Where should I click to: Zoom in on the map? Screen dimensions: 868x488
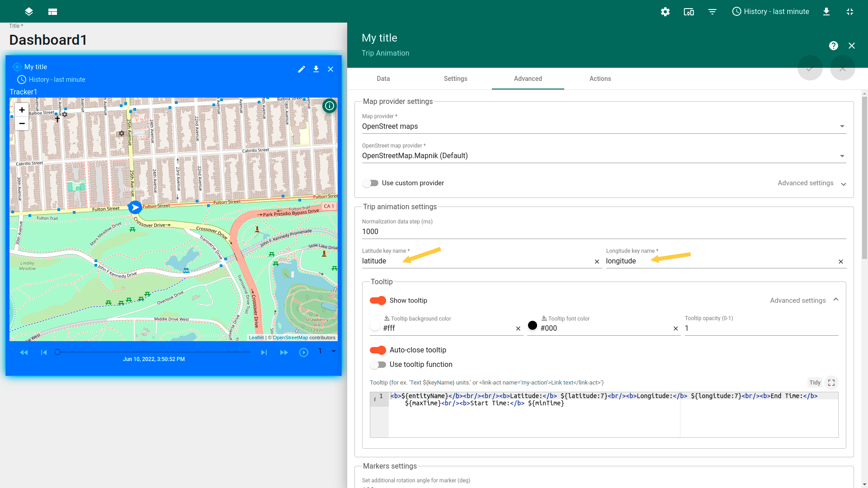[x=22, y=110]
